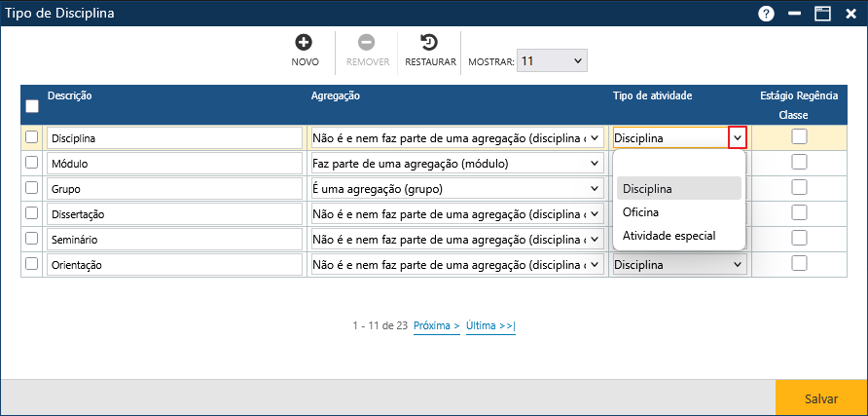Open Agregação dropdown in Seminário row
This screenshot has height=416, width=868.
pyautogui.click(x=456, y=240)
